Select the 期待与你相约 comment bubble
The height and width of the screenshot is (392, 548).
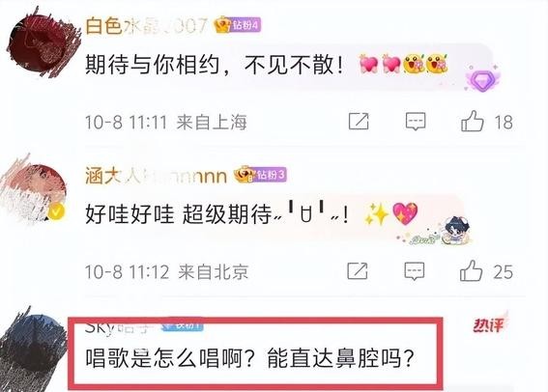point(287,67)
